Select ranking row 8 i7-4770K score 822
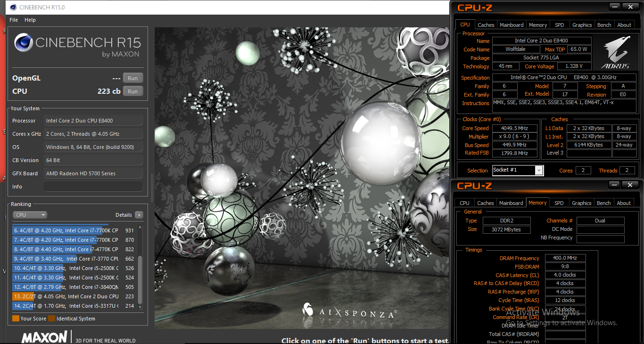This screenshot has width=644, height=344. pyautogui.click(x=74, y=249)
